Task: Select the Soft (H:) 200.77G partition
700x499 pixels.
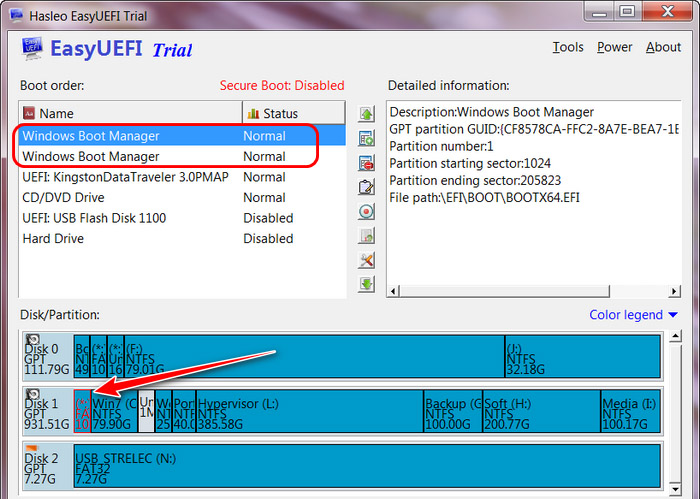Action: [x=542, y=411]
